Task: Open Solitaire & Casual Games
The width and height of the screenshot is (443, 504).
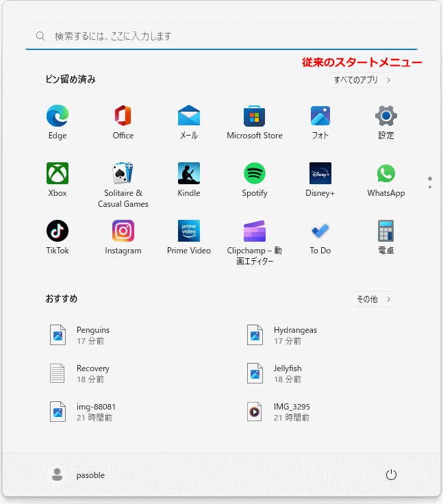Action: point(123,185)
